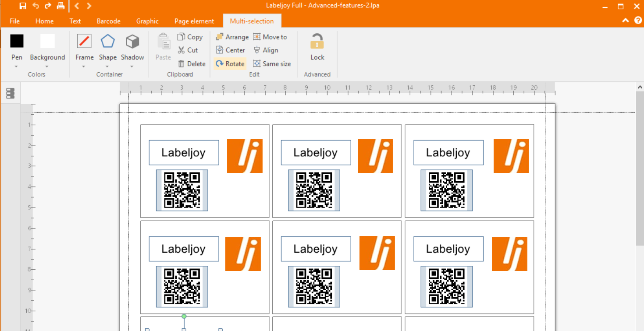Switch to the Home tab
The image size is (644, 331).
(44, 21)
